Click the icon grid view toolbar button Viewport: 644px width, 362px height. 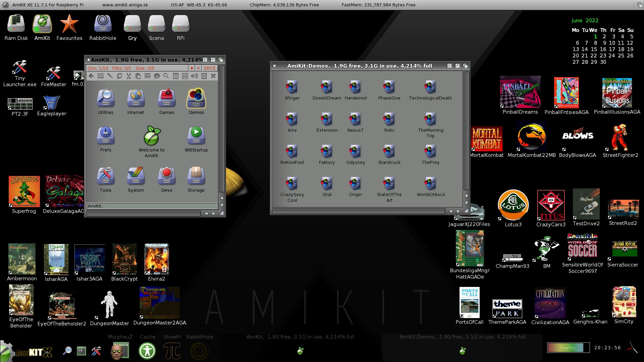(x=185, y=76)
